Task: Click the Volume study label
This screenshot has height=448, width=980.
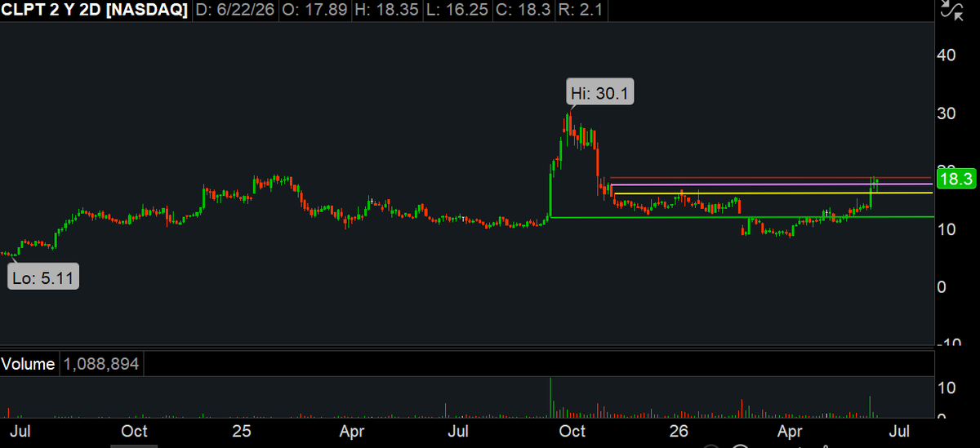Action: [x=28, y=365]
